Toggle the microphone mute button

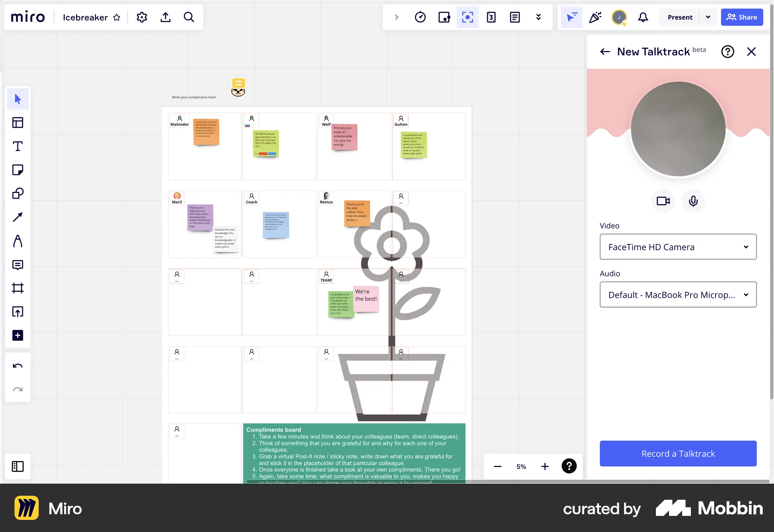(693, 201)
